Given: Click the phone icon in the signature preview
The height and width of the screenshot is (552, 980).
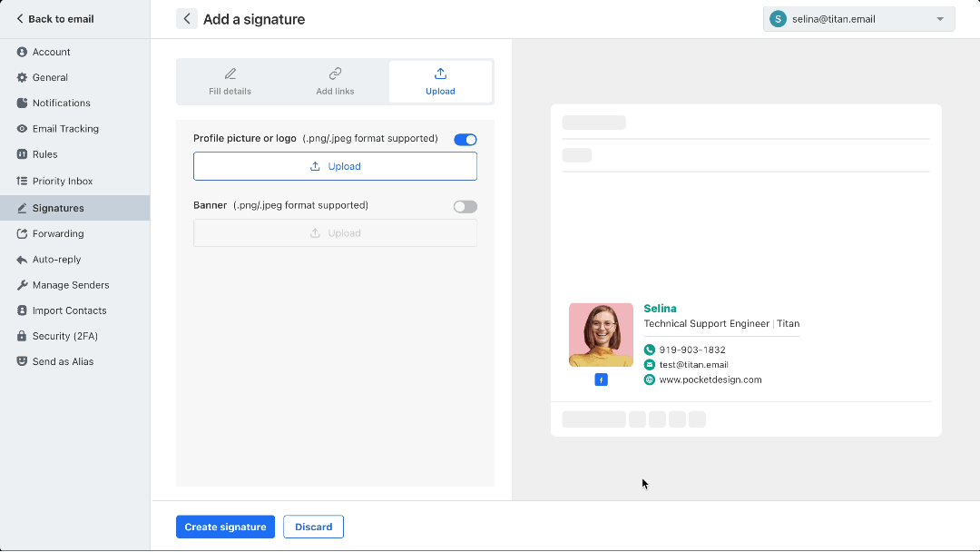Looking at the screenshot, I should pyautogui.click(x=649, y=350).
